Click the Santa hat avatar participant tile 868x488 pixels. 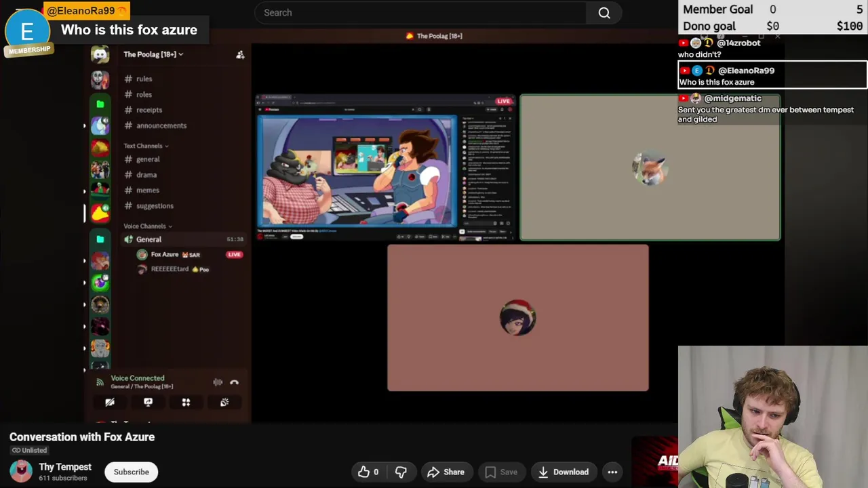click(518, 318)
